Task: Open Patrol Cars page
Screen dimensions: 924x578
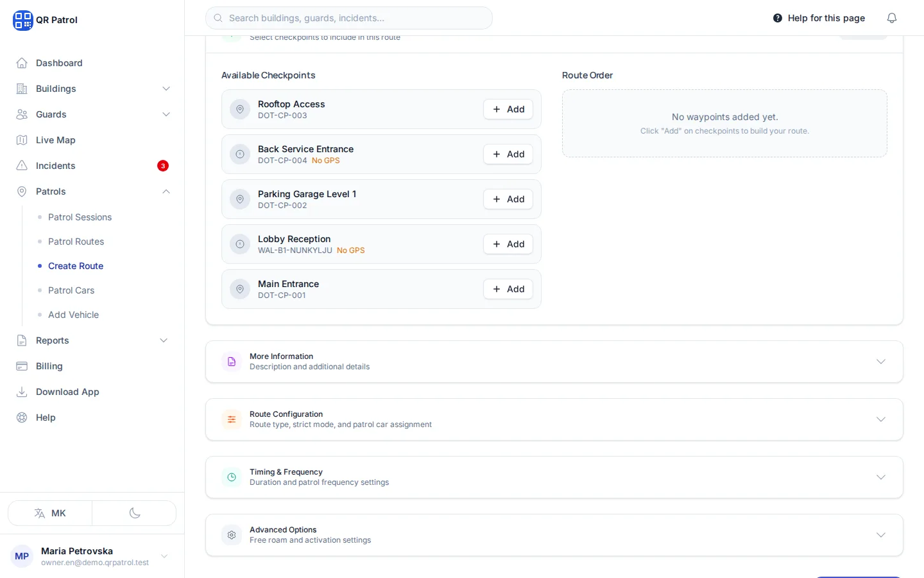Action: [x=71, y=290]
